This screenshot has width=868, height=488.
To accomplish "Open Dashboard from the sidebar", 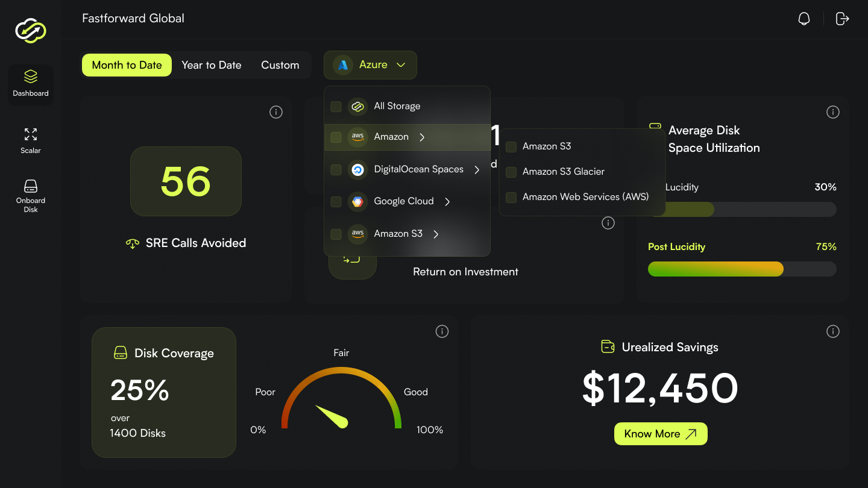I will click(x=31, y=84).
